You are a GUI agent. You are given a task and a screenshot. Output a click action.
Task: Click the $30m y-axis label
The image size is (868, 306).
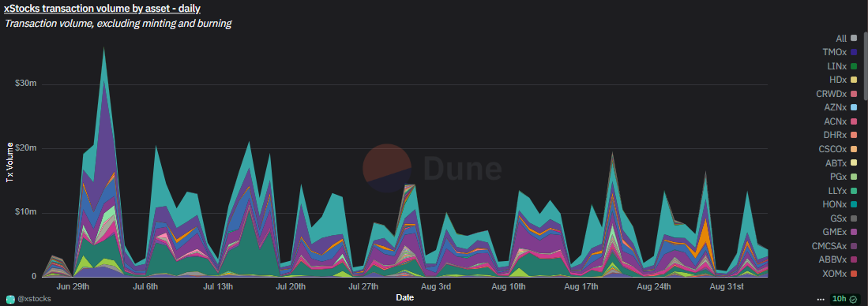point(26,84)
